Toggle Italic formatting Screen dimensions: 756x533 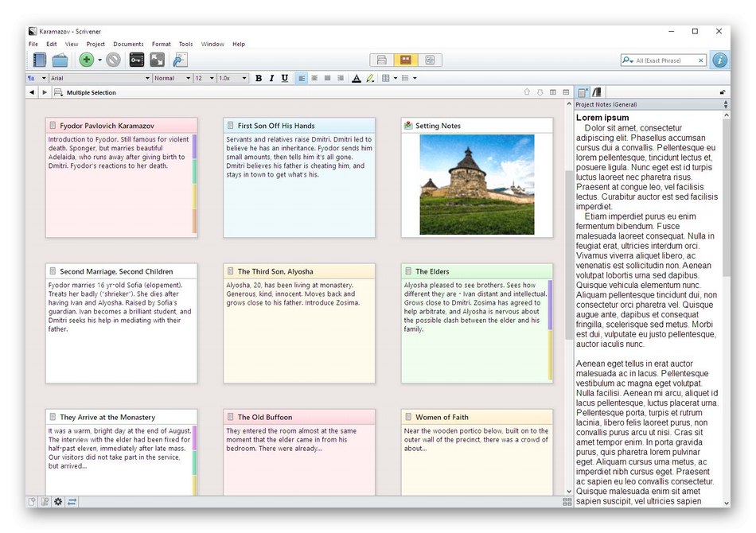(271, 78)
